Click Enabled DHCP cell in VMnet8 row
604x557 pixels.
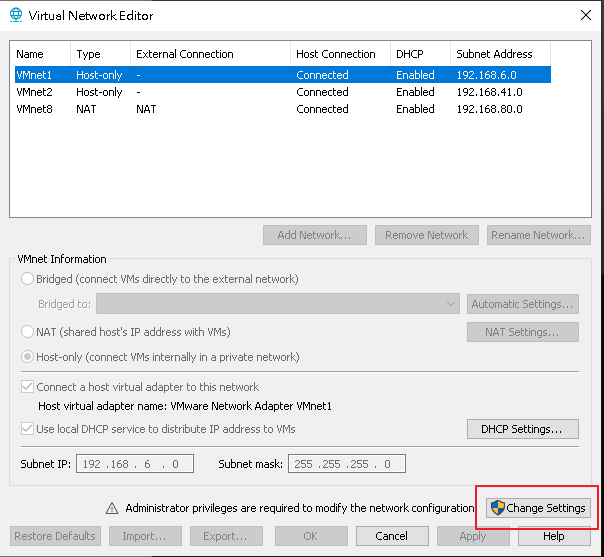point(415,109)
